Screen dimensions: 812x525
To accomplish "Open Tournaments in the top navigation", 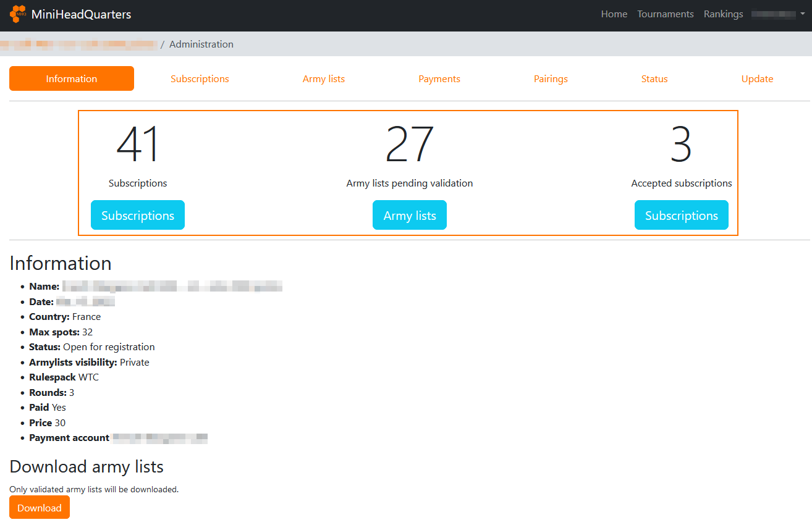I will point(665,14).
